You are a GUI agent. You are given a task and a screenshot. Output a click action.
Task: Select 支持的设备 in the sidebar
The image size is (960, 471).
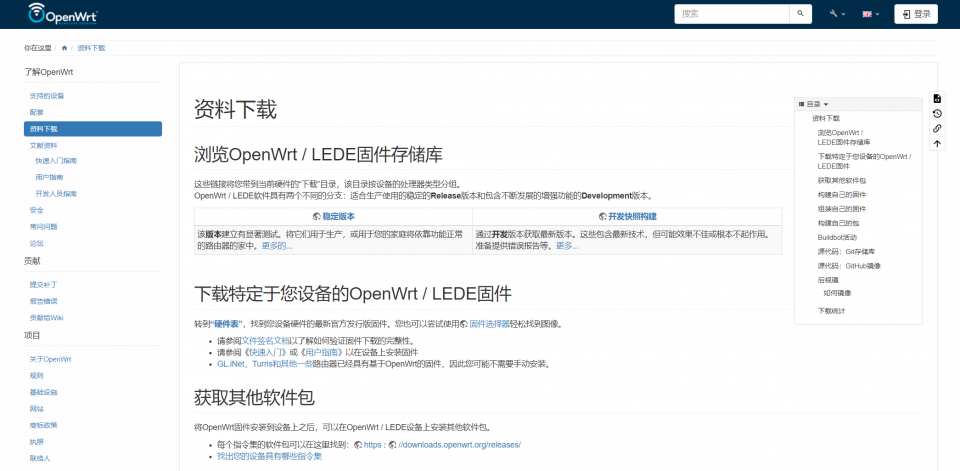point(47,96)
